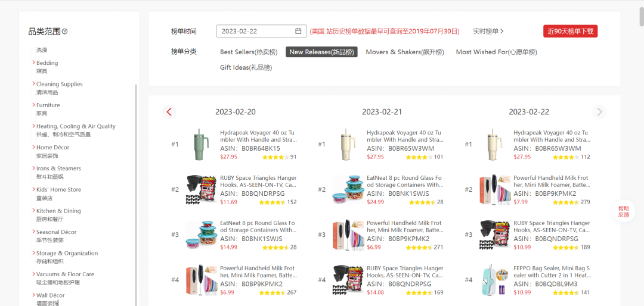Viewport: 644px width, 306px height.
Task: Switch to Best Sellers(热卖榜) list
Action: 249,52
